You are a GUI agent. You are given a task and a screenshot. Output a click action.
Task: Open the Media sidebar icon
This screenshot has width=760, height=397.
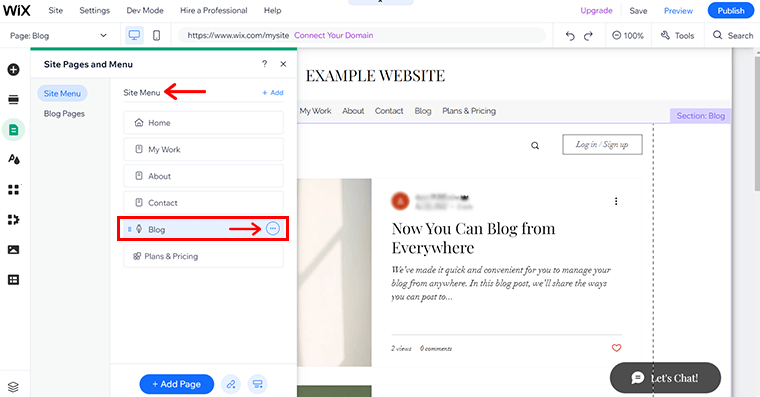[14, 250]
